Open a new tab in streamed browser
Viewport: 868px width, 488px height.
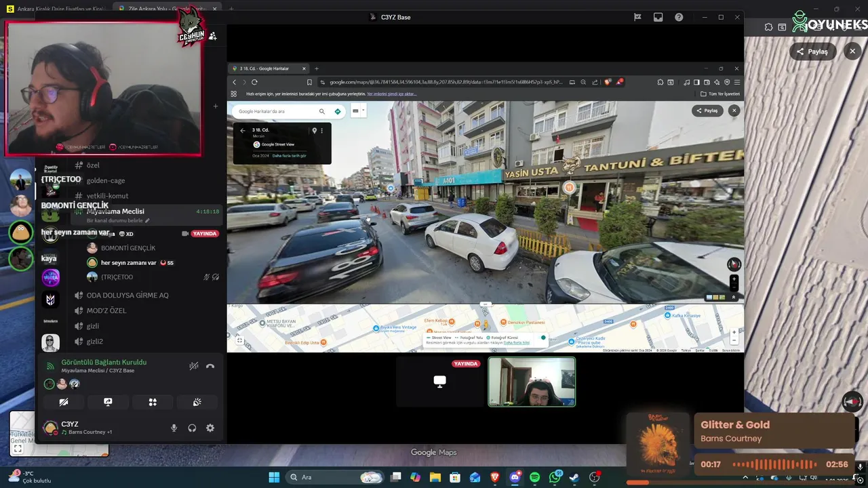pos(316,68)
